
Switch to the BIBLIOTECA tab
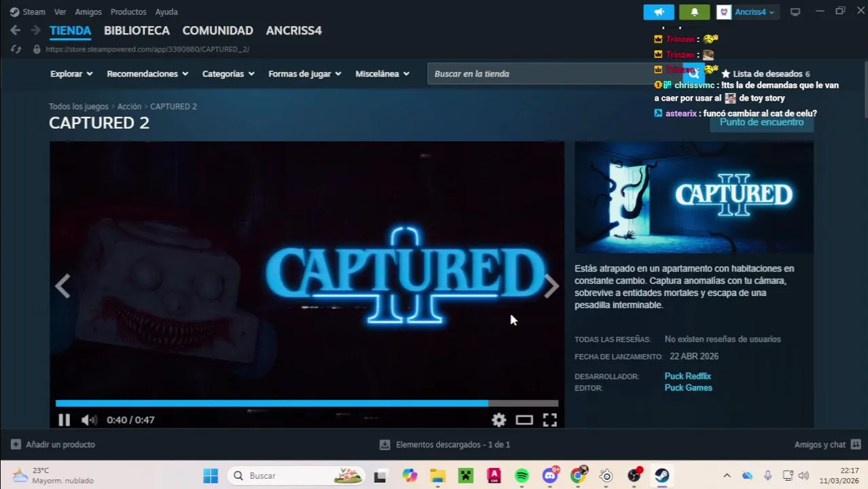click(x=137, y=31)
